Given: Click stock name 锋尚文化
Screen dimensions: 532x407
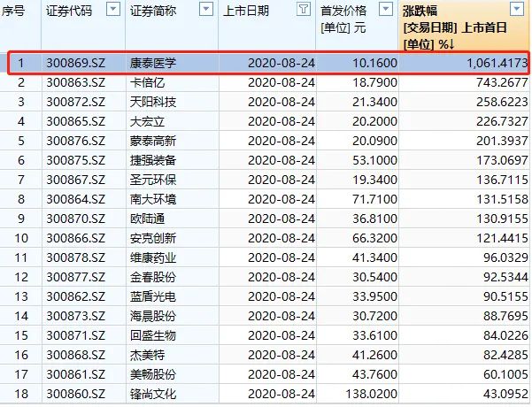Looking at the screenshot, I should (x=153, y=394).
